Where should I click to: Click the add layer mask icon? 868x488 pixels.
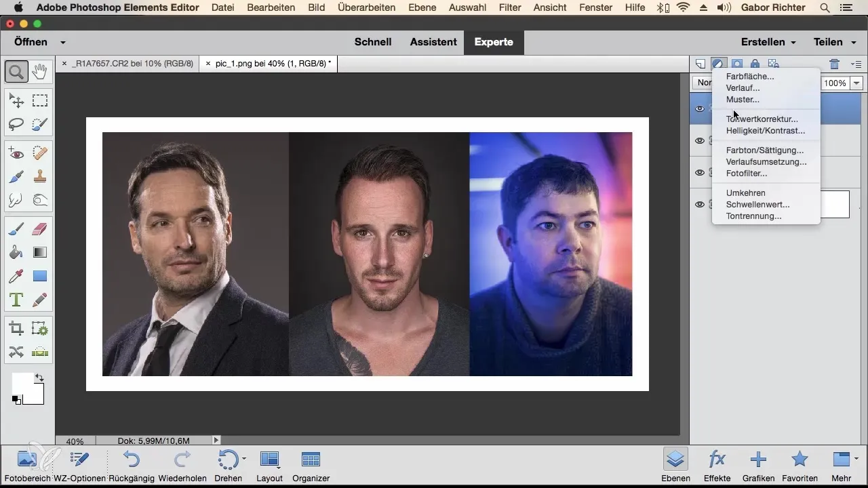click(x=736, y=64)
